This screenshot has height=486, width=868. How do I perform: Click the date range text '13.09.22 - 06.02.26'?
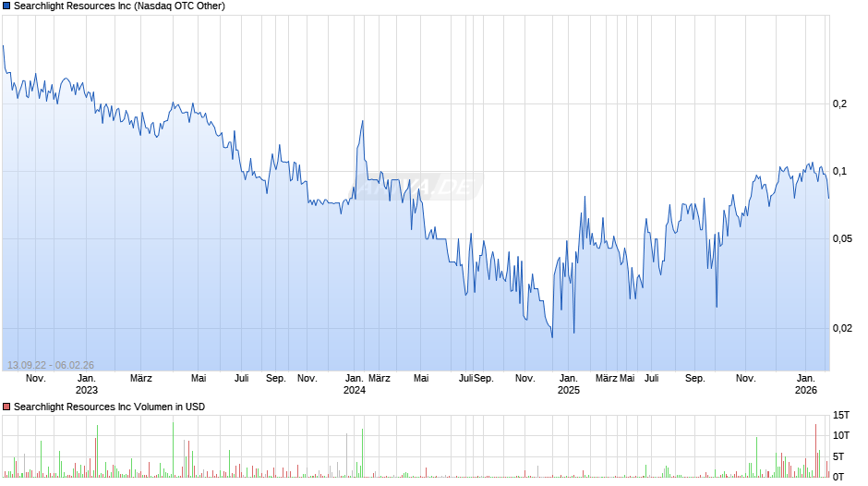click(x=51, y=365)
